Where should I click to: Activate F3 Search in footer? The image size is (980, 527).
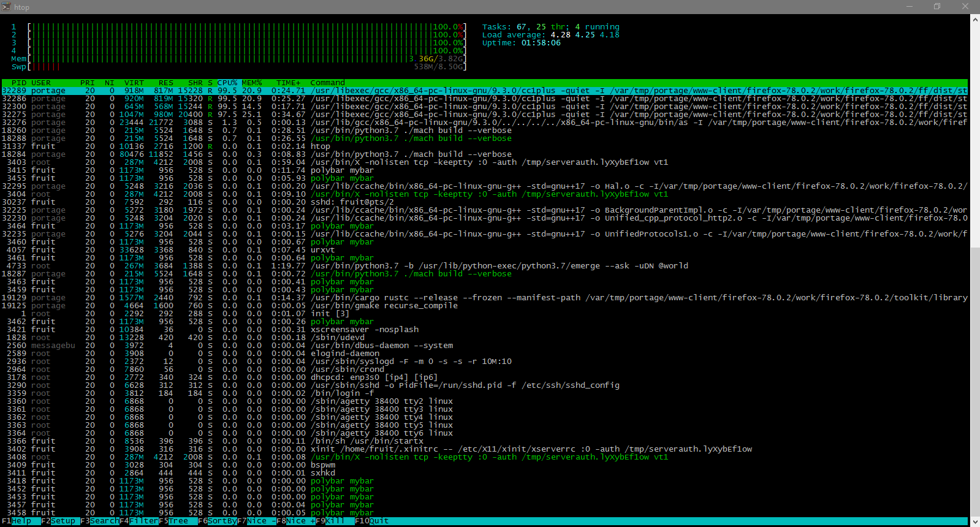coord(100,521)
